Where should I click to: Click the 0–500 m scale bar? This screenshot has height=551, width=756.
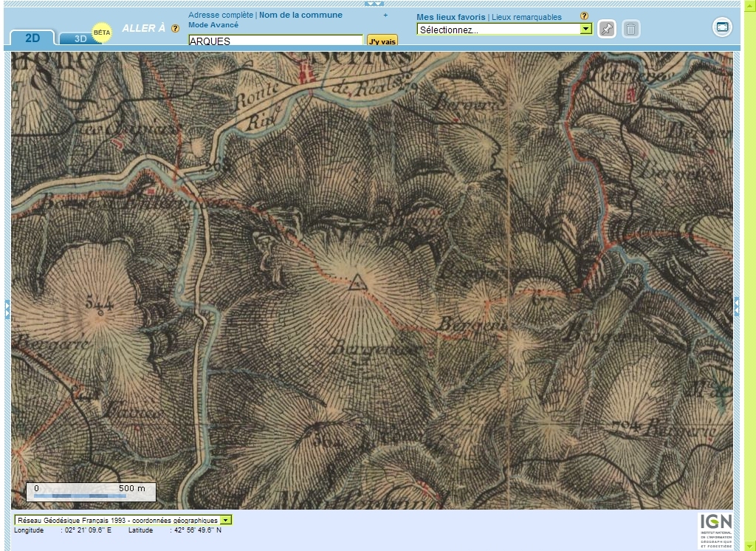91,492
